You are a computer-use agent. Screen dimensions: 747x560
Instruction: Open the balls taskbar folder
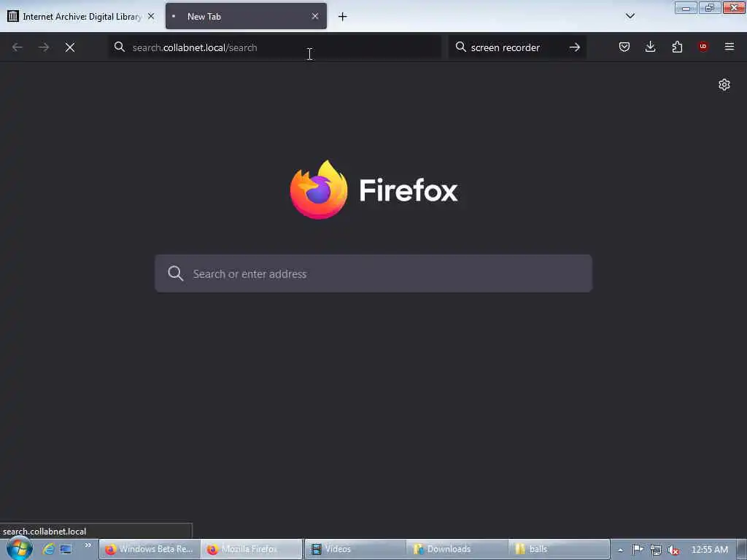[559, 549]
